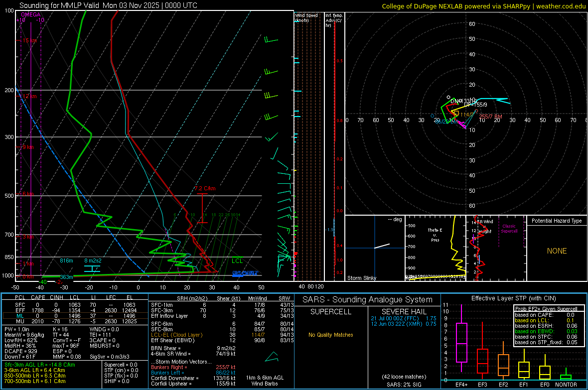Click the 'SHIP = 0.0' value
Image resolution: width=588 pixels, height=390 pixels.
coord(117,381)
